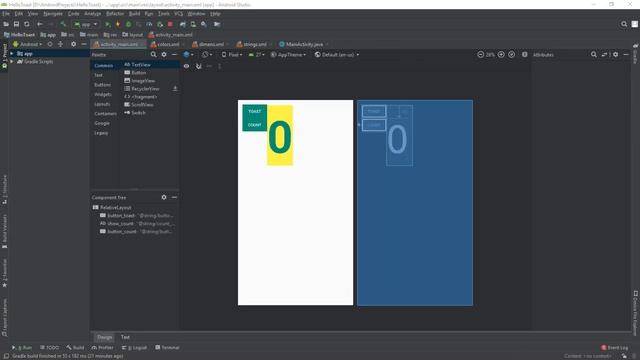This screenshot has width=640, height=360.
Task: Select the Buttons palette category
Action: tap(102, 85)
